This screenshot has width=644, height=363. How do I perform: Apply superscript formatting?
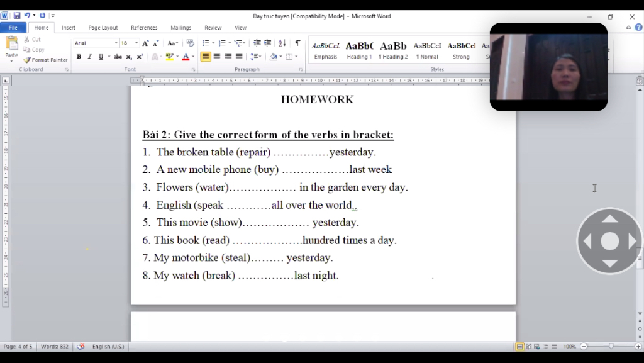pyautogui.click(x=140, y=57)
